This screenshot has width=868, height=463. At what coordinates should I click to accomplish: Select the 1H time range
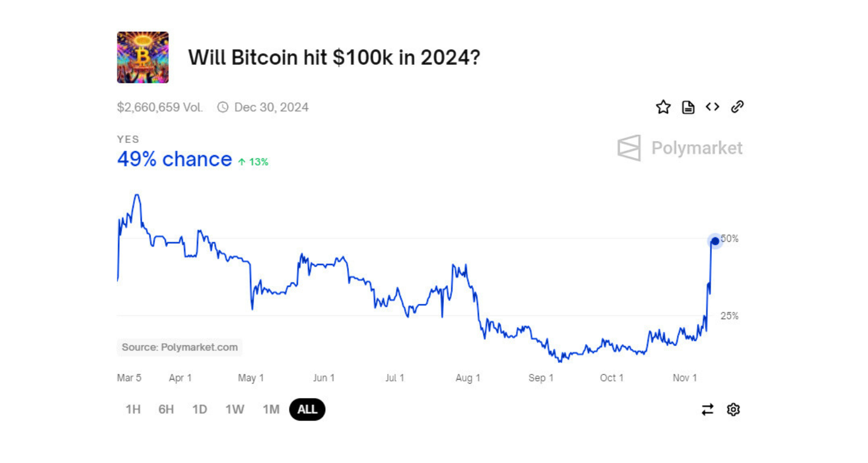(133, 410)
